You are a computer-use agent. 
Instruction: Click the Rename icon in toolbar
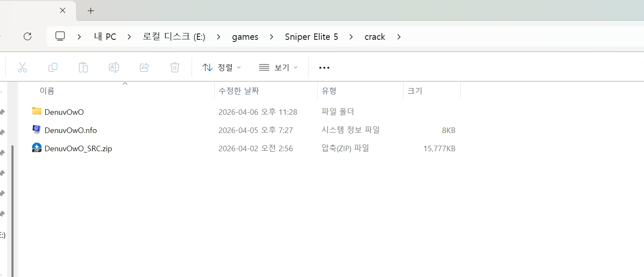114,67
